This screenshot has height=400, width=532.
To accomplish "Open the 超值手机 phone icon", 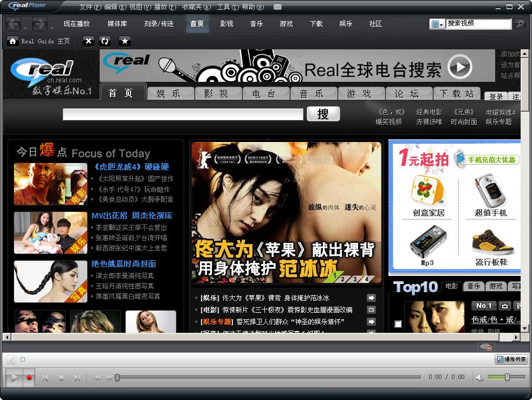I will click(491, 190).
